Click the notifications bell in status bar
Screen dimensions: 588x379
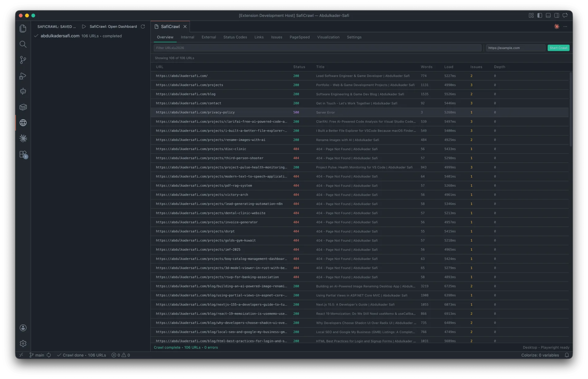click(x=567, y=355)
